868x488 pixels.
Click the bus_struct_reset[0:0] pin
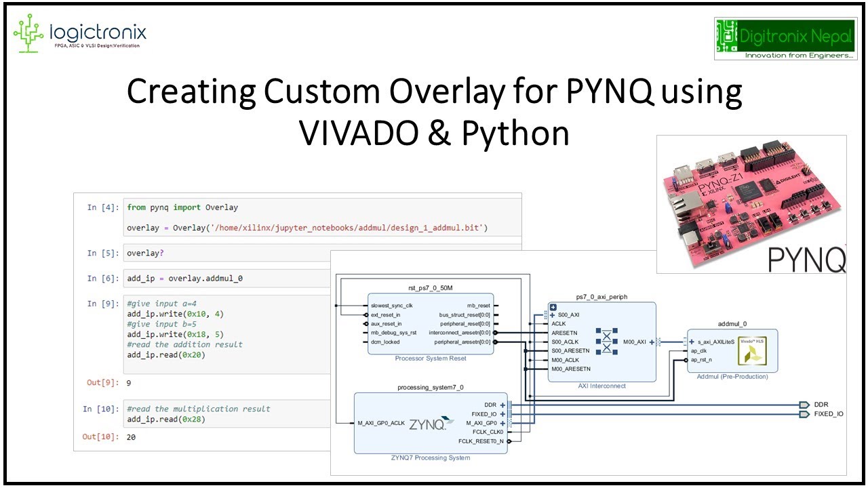(465, 314)
